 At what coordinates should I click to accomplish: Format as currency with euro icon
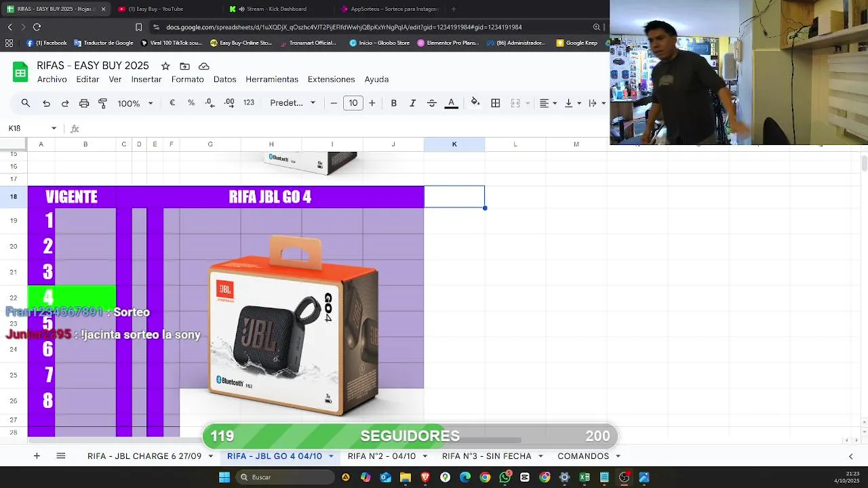coord(172,103)
